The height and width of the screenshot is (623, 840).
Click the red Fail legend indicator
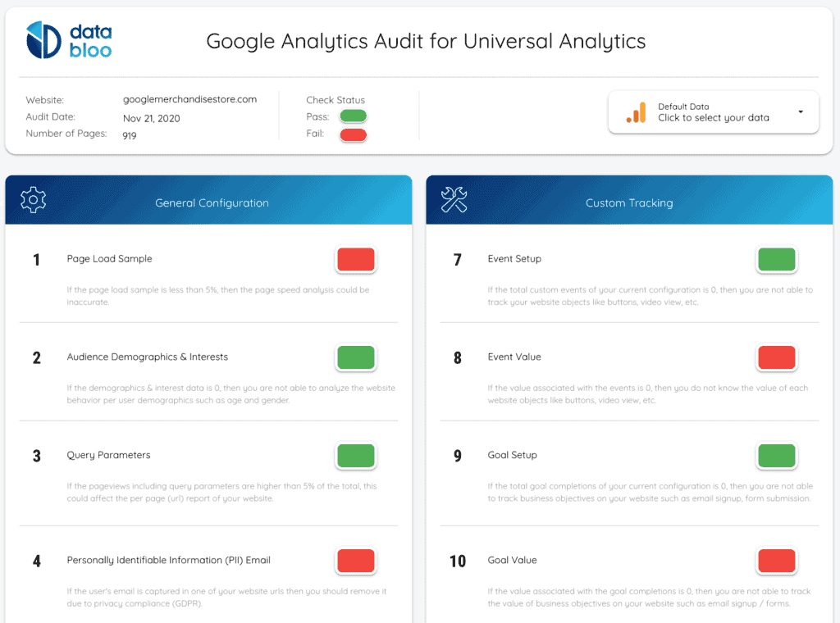click(x=353, y=135)
